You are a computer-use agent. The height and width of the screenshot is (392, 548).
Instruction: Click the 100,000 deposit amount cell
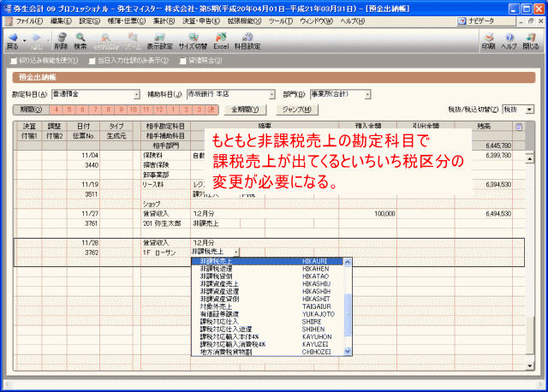coord(367,214)
